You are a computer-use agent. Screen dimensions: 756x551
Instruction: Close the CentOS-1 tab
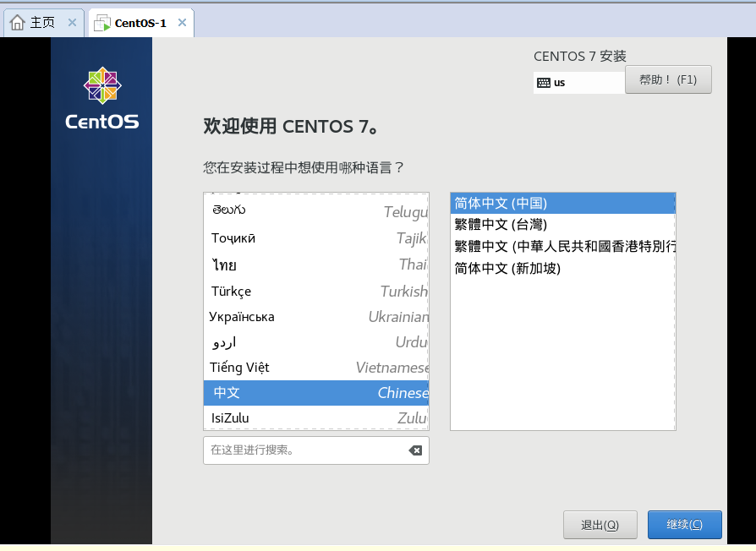coord(182,22)
